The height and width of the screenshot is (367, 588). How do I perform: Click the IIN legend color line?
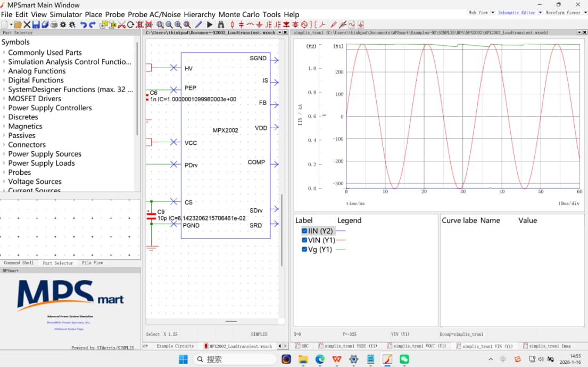tap(341, 231)
